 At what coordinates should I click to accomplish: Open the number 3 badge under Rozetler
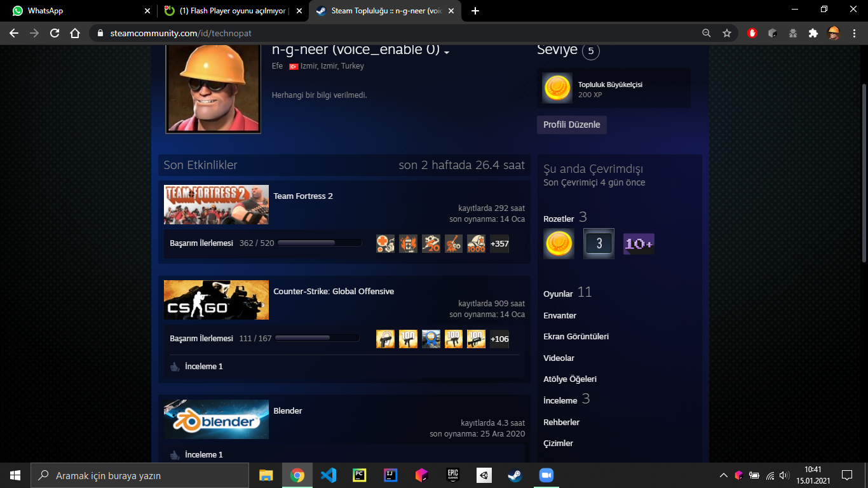pyautogui.click(x=599, y=243)
